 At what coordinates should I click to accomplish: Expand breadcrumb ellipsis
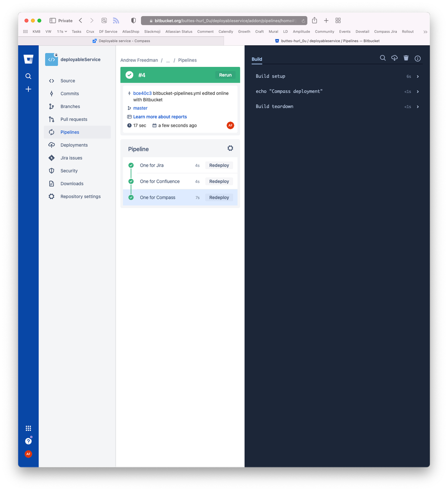pos(168,60)
